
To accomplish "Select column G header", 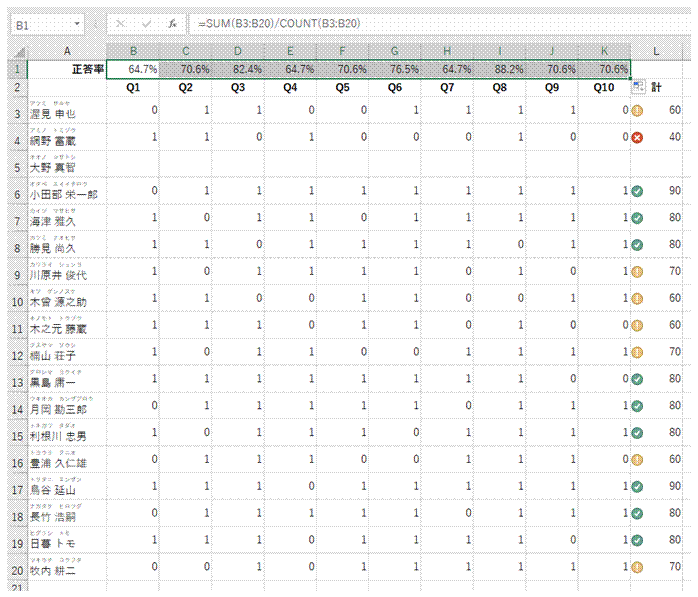I will (x=395, y=51).
